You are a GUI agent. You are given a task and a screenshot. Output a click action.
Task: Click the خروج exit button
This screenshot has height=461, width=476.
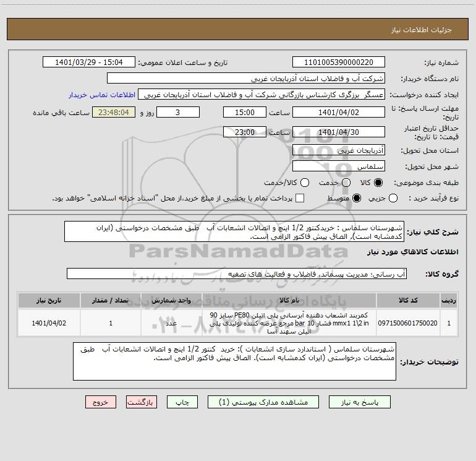tap(101, 402)
